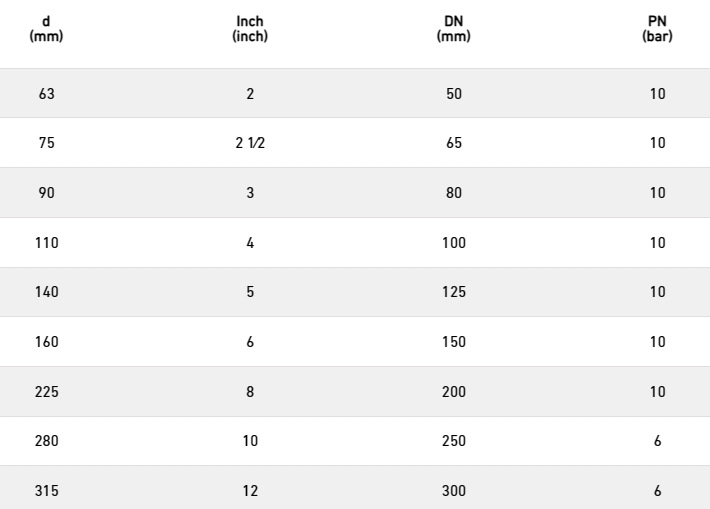
Task: Click the 10 inch cell
Action: 250,441
